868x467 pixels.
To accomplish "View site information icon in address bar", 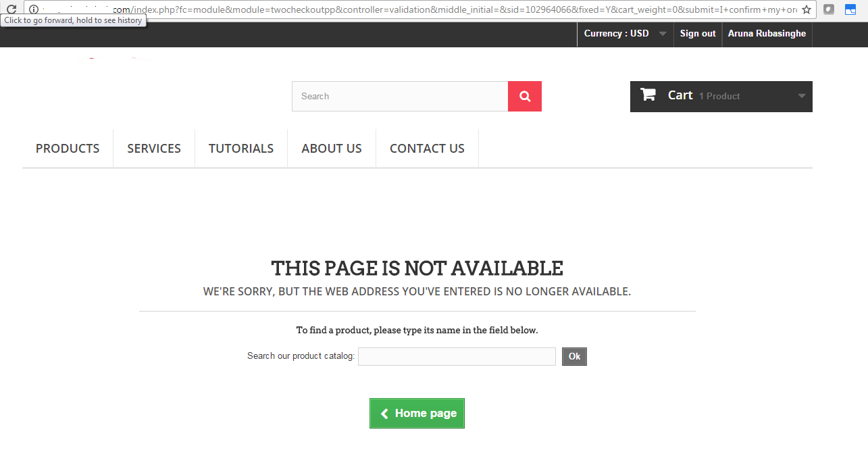I will point(34,9).
